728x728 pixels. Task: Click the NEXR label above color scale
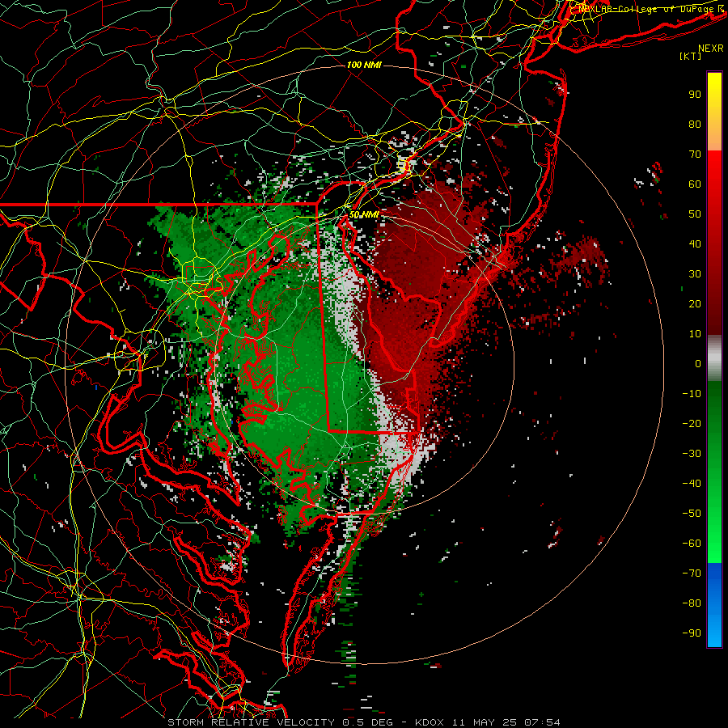point(711,48)
